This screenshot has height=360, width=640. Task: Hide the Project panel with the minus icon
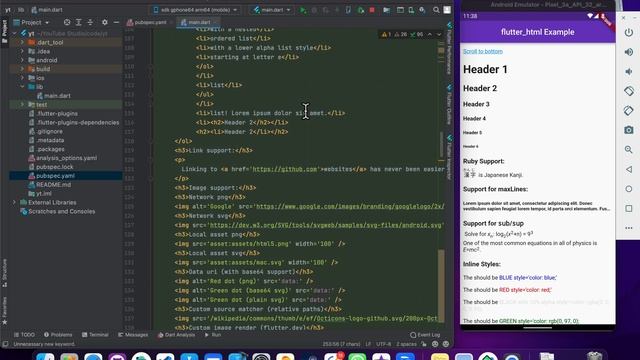(x=116, y=22)
